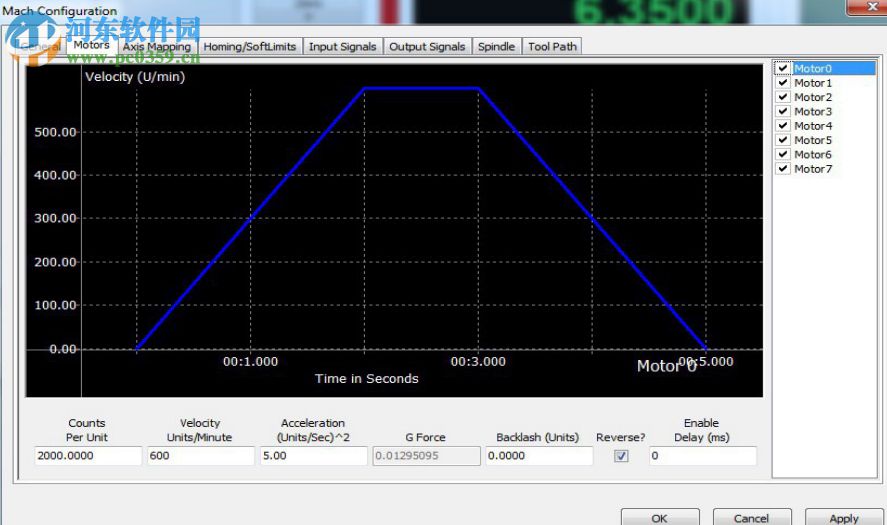Click the Backlash (Units) field
The image size is (887, 525).
click(539, 455)
